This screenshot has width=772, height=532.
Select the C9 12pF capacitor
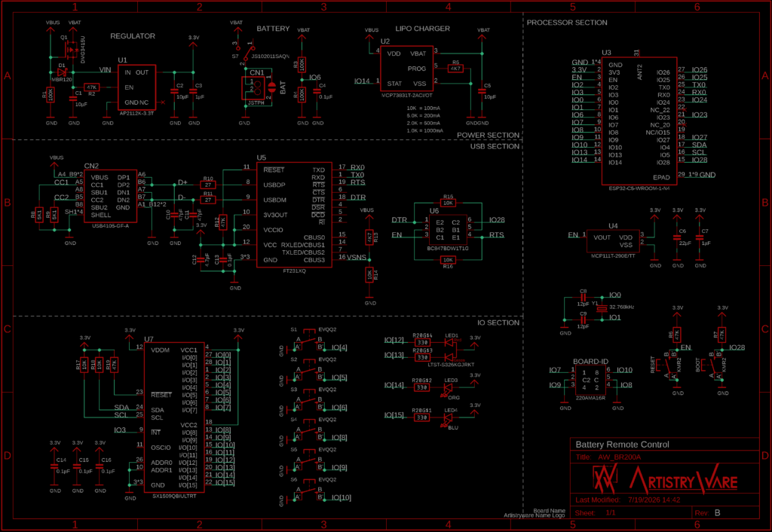click(x=584, y=320)
